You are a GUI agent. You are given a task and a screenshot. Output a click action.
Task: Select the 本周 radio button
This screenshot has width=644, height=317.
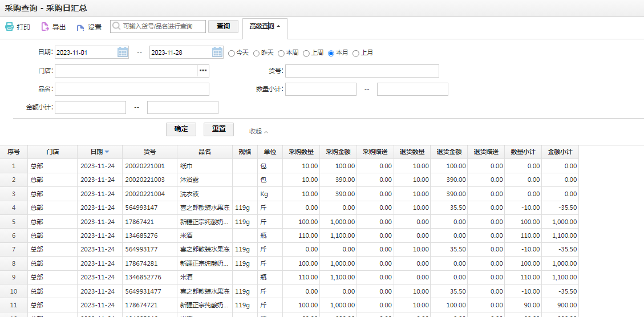pos(281,54)
